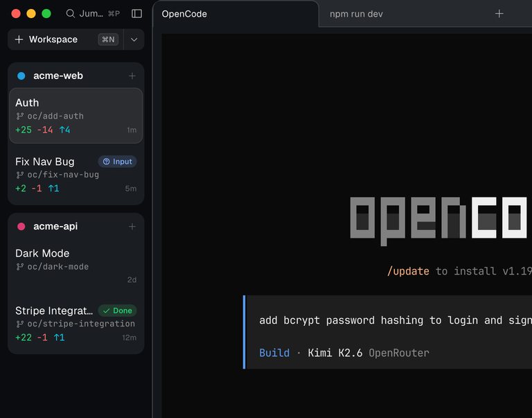Click the branch icon beside oc/dark-mode

(x=20, y=267)
